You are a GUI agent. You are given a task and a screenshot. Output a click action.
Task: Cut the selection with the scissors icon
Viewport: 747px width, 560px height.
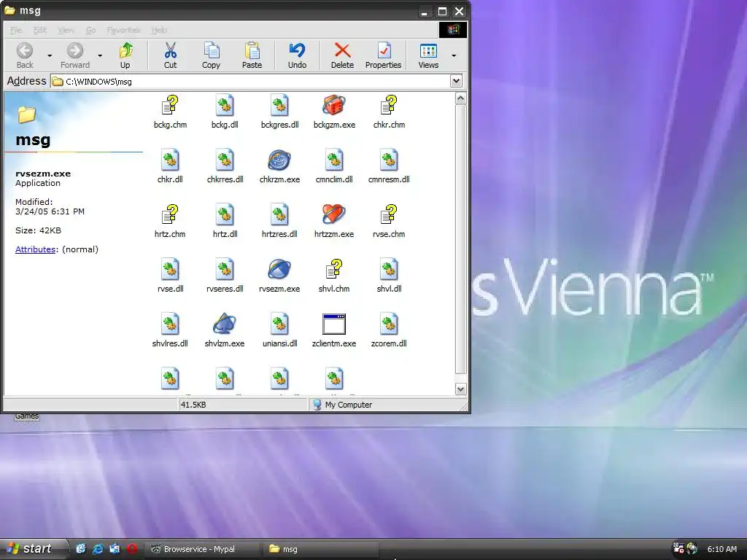click(170, 55)
